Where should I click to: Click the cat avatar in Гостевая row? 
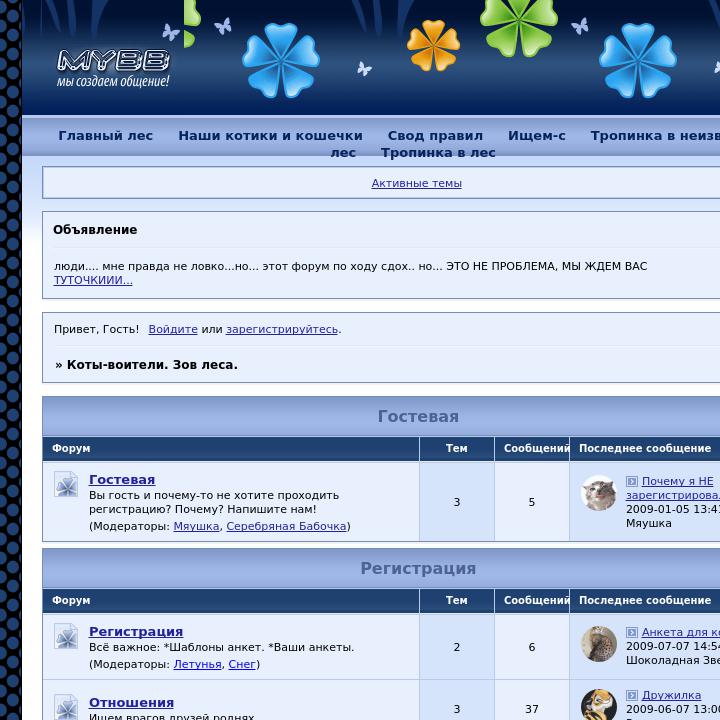(x=599, y=493)
